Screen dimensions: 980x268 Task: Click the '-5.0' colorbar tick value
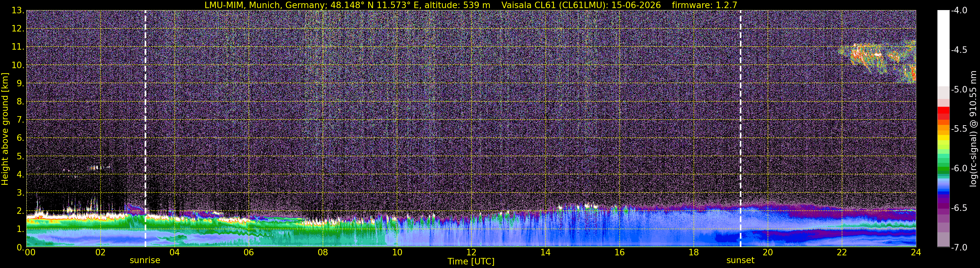(959, 90)
